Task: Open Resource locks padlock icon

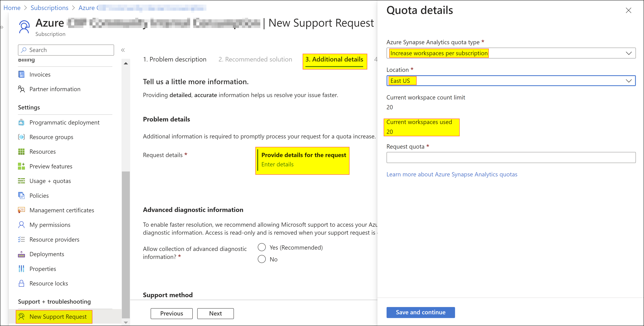Action: tap(22, 283)
